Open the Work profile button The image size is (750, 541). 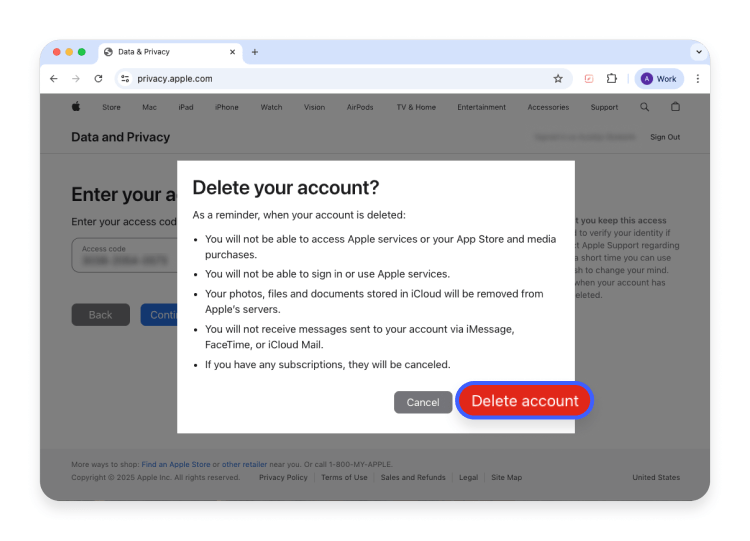point(659,78)
